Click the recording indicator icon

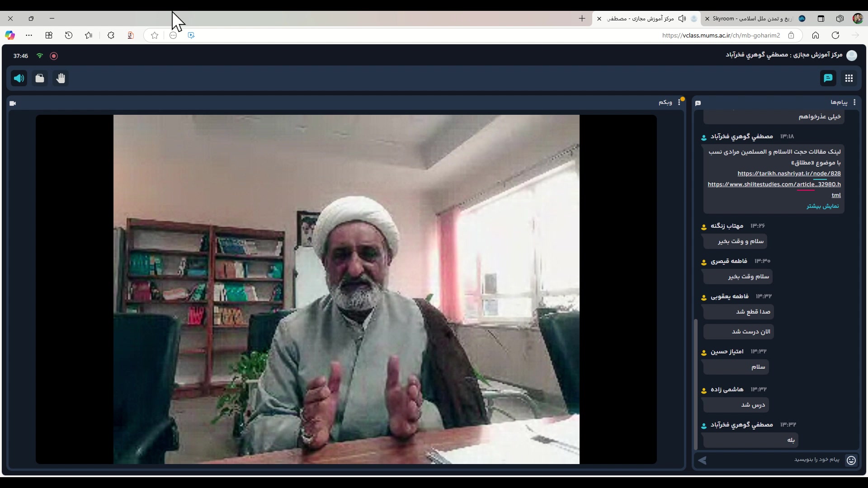pos(54,56)
